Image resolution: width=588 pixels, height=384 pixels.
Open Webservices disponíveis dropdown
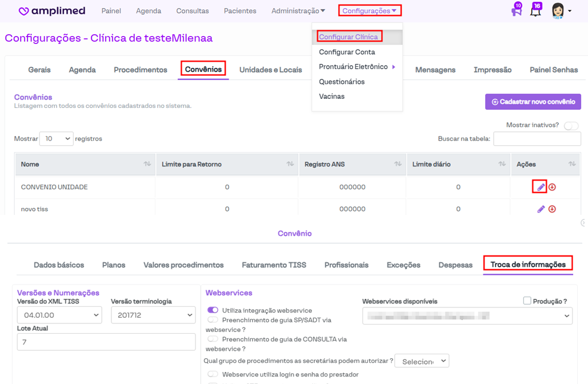point(467,315)
